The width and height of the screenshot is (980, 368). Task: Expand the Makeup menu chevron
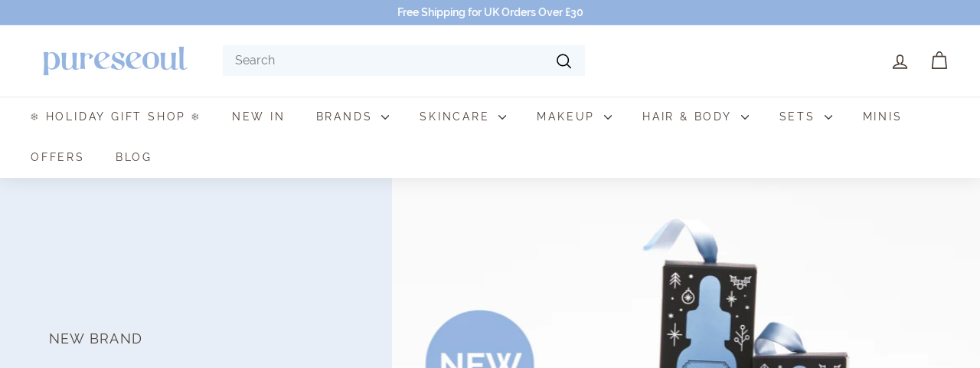608,117
